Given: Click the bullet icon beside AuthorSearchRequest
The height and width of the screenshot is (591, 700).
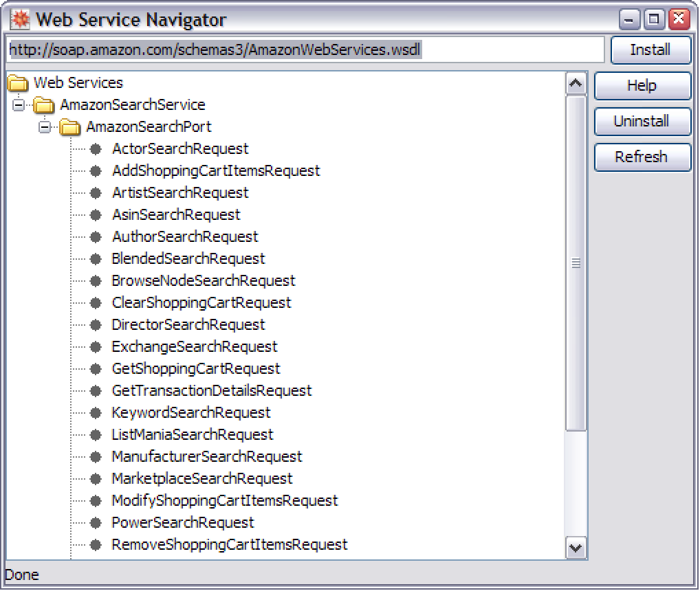Looking at the screenshot, I should tap(96, 237).
